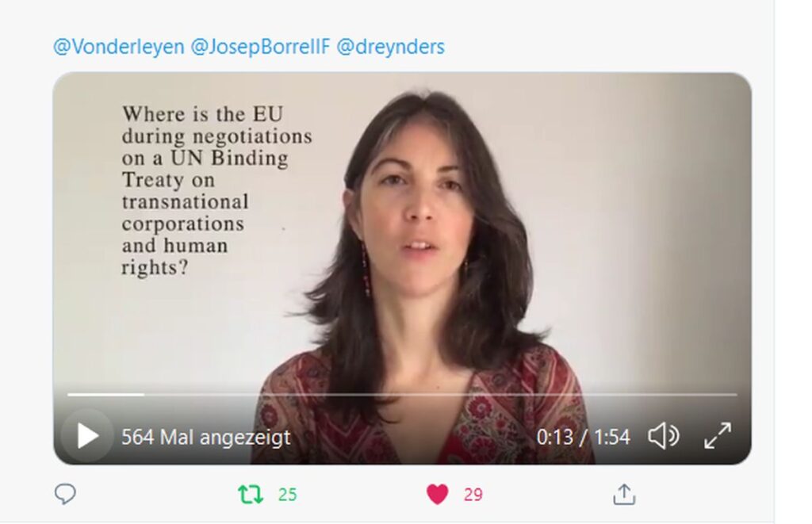The width and height of the screenshot is (812, 524).
Task: Mute the video using the speaker icon
Action: [x=664, y=436]
